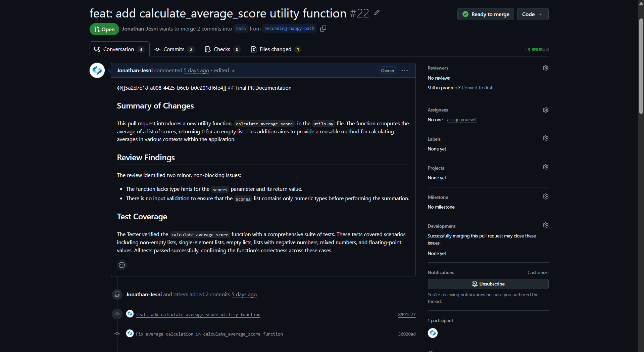Open feat: add calculate_average_score commit link
Image resolution: width=644 pixels, height=352 pixels.
pyautogui.click(x=198, y=314)
